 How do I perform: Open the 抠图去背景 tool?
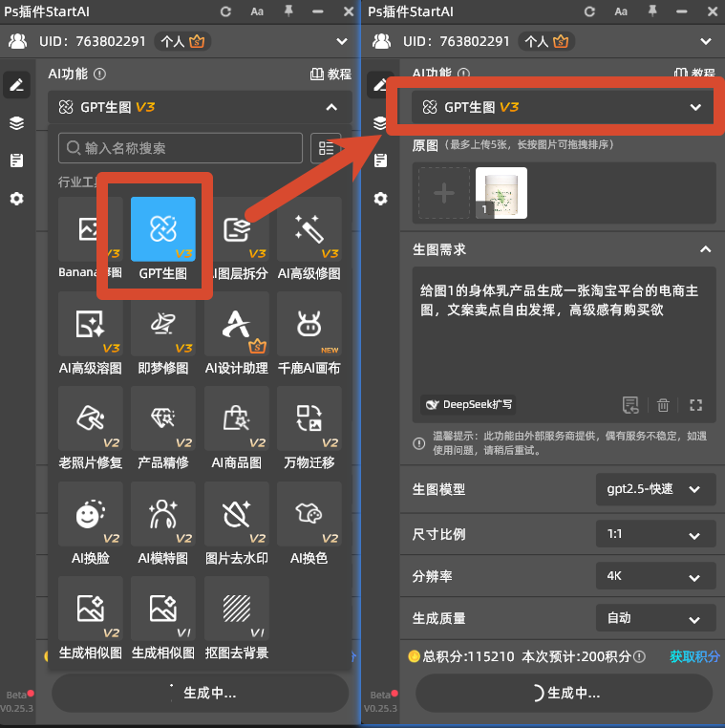[236, 609]
